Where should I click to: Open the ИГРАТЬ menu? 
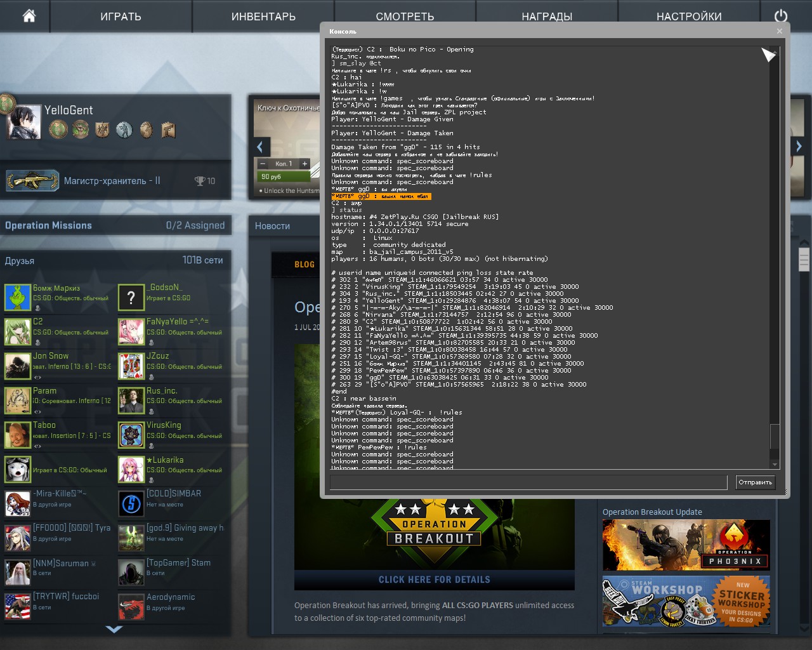click(121, 17)
